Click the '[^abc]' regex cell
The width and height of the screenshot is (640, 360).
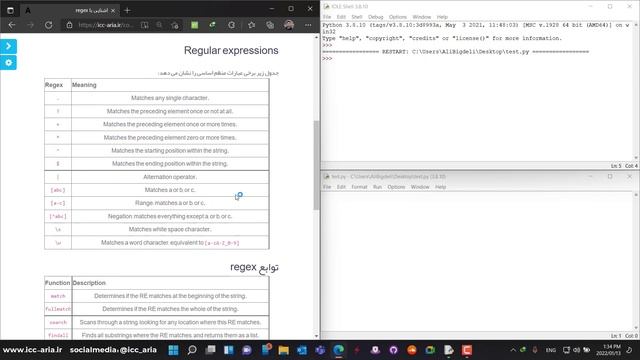pos(58,216)
